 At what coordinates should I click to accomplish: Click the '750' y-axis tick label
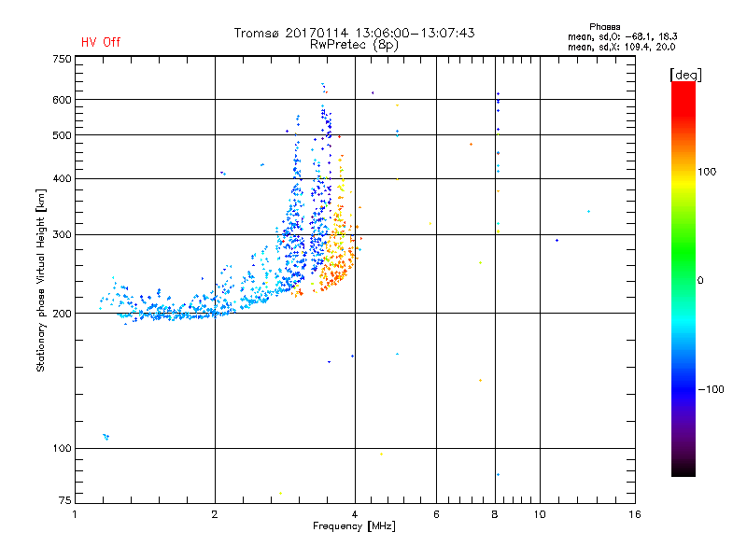point(63,59)
